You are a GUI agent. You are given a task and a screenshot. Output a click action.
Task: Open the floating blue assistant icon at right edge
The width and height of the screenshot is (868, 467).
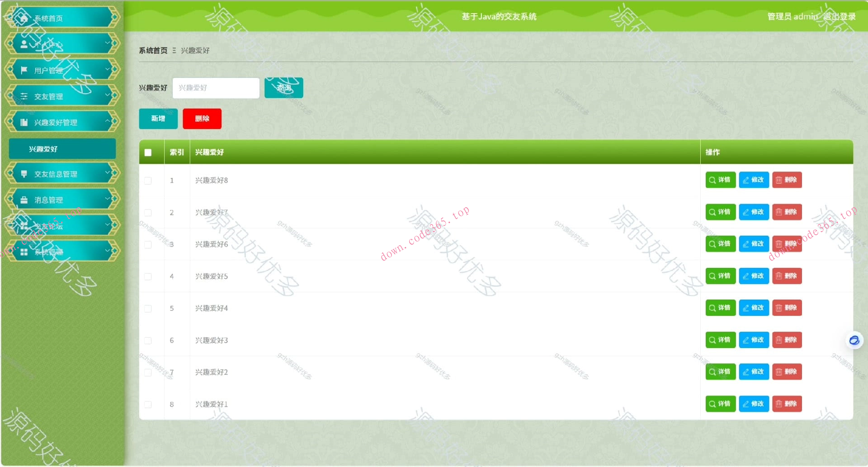click(x=854, y=340)
